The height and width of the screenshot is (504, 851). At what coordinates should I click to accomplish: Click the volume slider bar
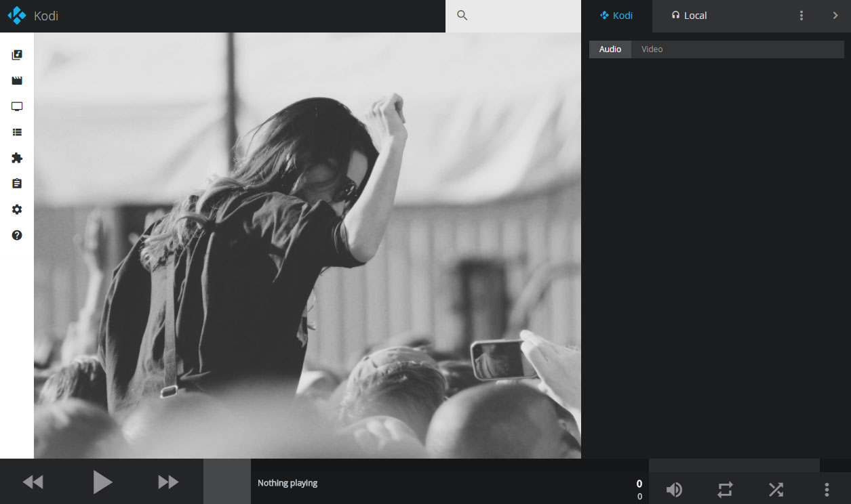734,465
